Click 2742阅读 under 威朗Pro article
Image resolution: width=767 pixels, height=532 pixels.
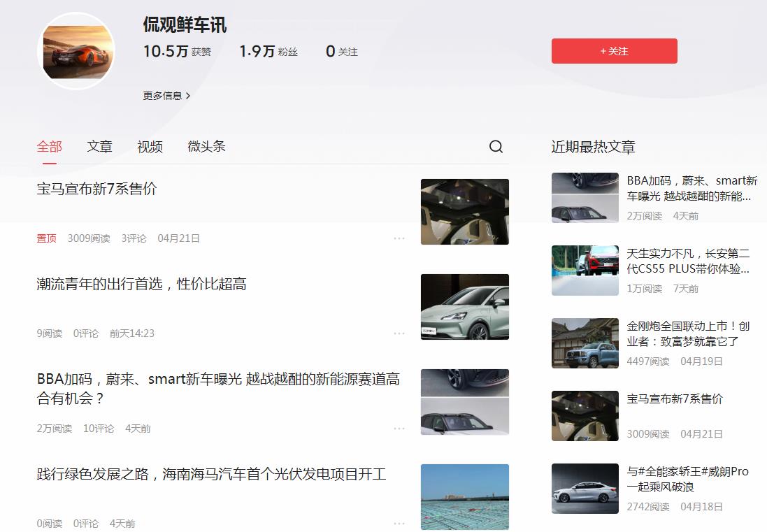(x=648, y=507)
